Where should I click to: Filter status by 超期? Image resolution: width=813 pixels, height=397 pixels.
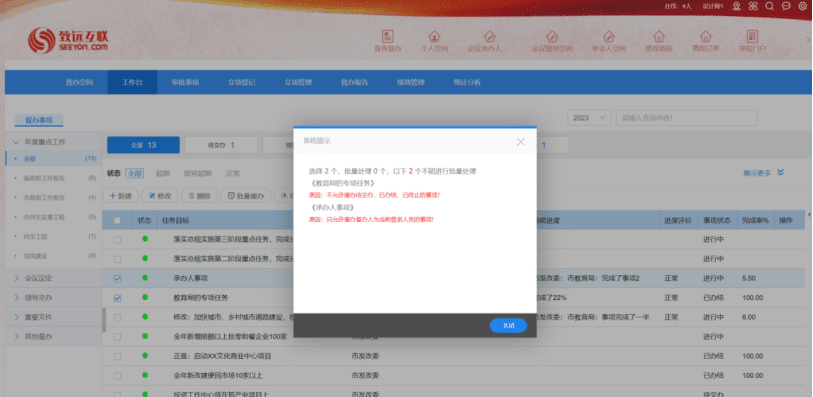tap(163, 174)
